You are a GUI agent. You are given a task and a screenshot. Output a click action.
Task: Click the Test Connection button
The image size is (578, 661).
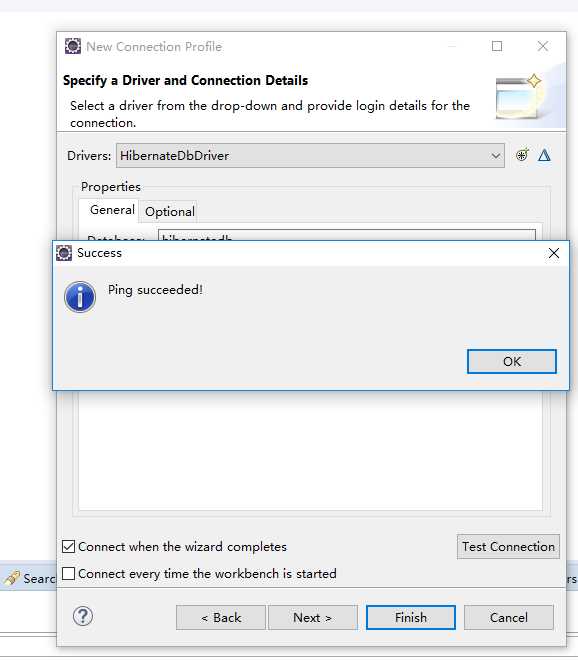coord(508,547)
